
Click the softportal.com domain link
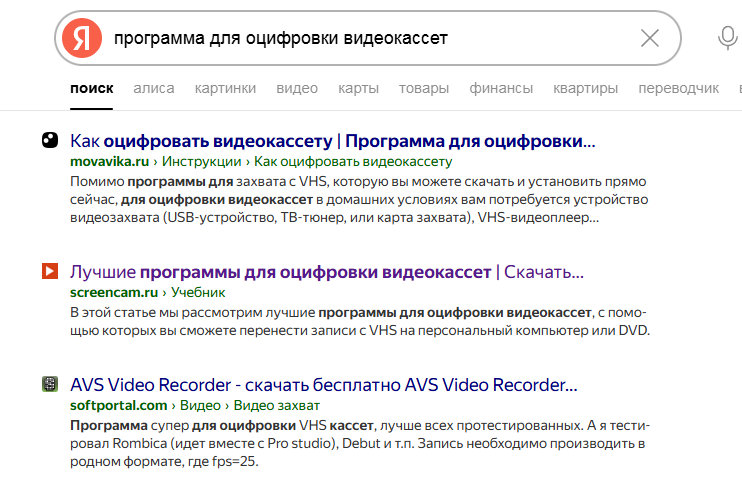[x=118, y=406]
